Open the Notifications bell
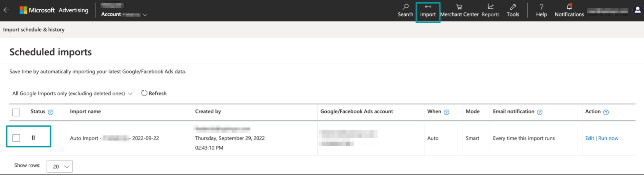 click(x=569, y=7)
